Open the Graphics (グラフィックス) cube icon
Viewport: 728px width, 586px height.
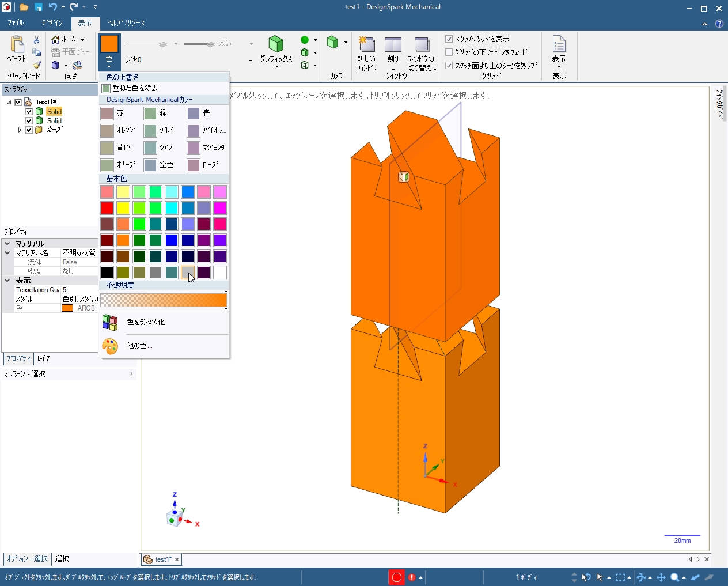(276, 44)
